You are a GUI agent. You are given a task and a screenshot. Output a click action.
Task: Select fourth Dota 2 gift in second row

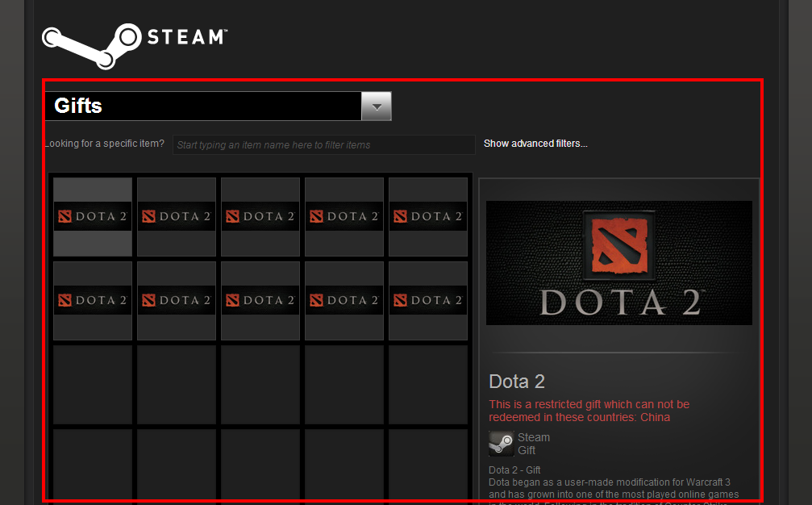click(x=344, y=300)
